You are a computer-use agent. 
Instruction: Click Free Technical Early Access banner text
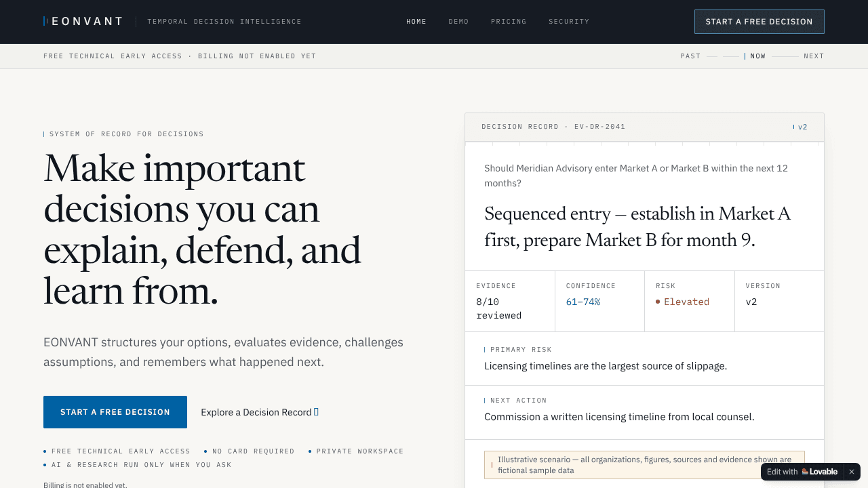click(180, 56)
